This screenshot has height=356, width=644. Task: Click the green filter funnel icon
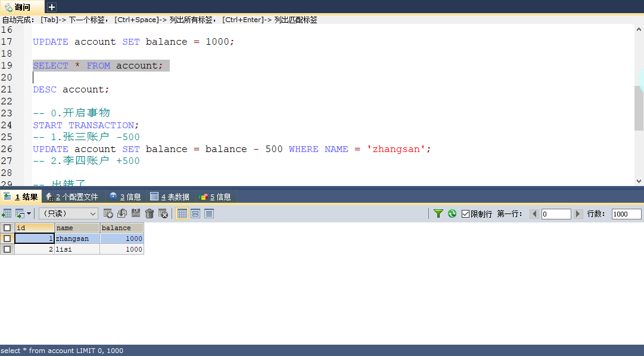tap(438, 213)
